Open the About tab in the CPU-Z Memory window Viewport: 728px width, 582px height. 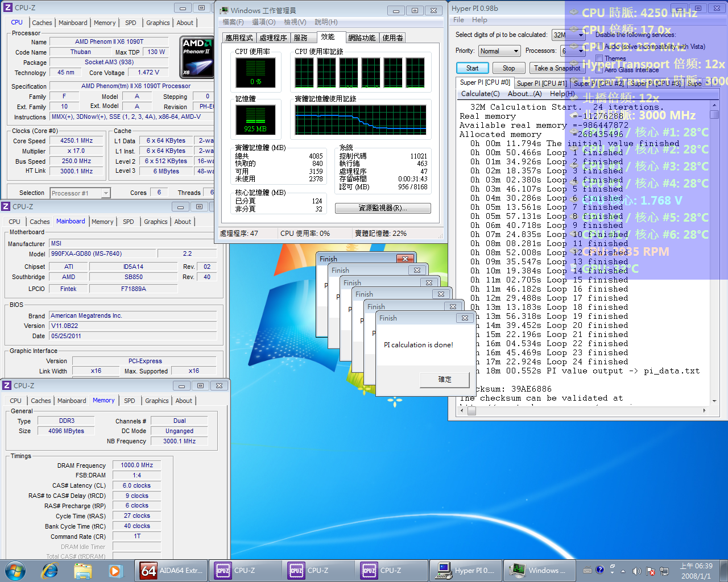(x=184, y=401)
